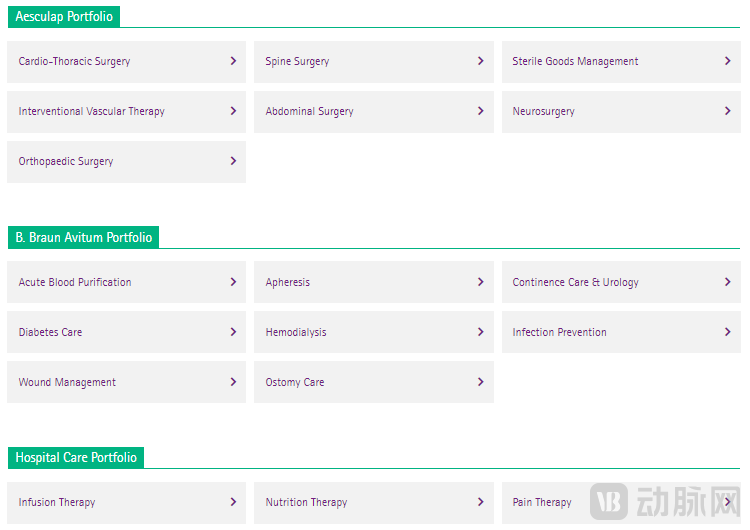Screen dimensions: 750x530
Task: Open the Abdominal Surgery page
Action: click(x=310, y=112)
